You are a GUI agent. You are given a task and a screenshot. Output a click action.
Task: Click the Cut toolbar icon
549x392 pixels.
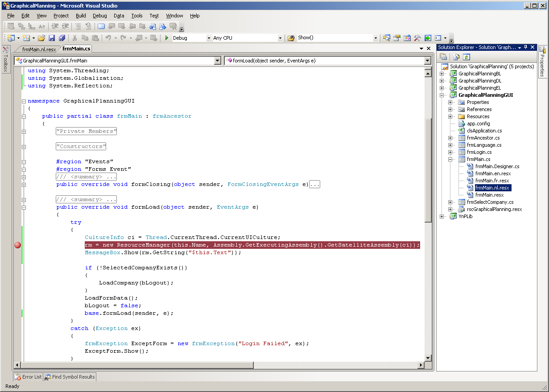(74, 37)
